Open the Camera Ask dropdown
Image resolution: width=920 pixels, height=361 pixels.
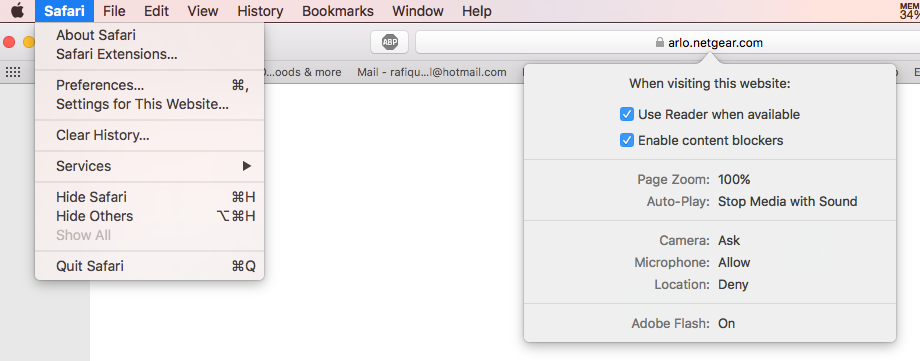tap(729, 241)
